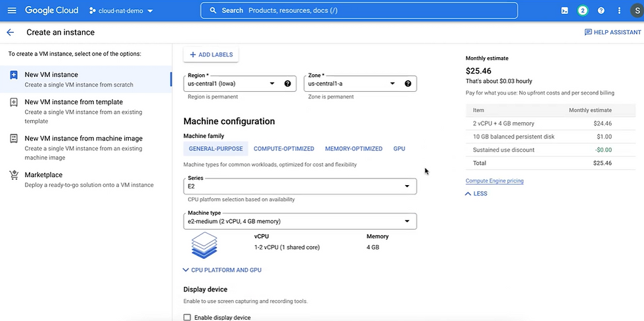Viewport: 644px width, 321px height.
Task: Open the user account avatar
Action: pos(637,11)
